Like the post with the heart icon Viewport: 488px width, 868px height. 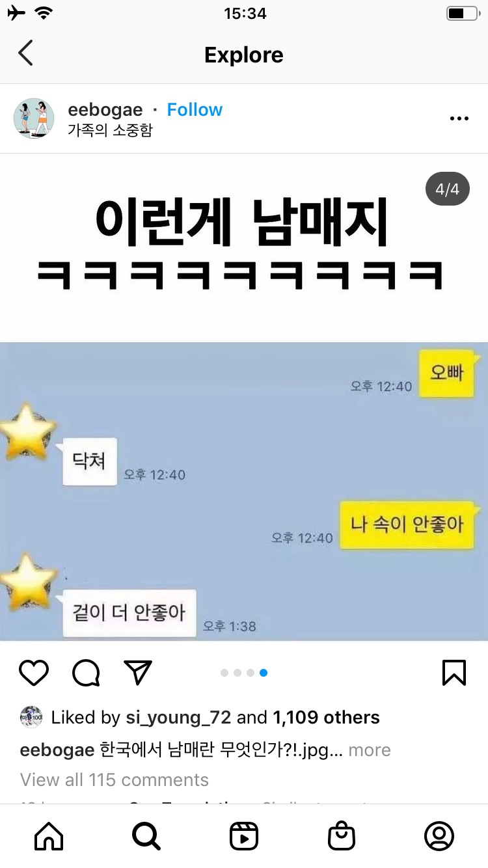pos(34,673)
